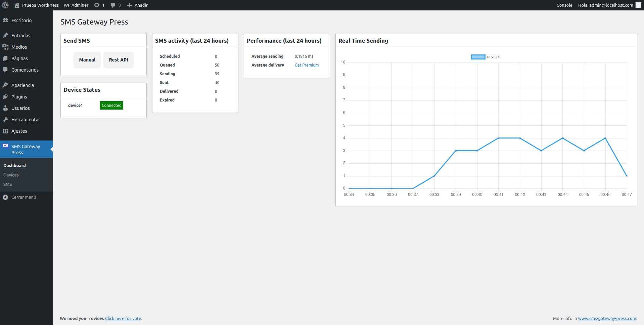Toggle device1 legend color swatch in chart
Viewport: 644px width, 325px height.
[x=478, y=57]
